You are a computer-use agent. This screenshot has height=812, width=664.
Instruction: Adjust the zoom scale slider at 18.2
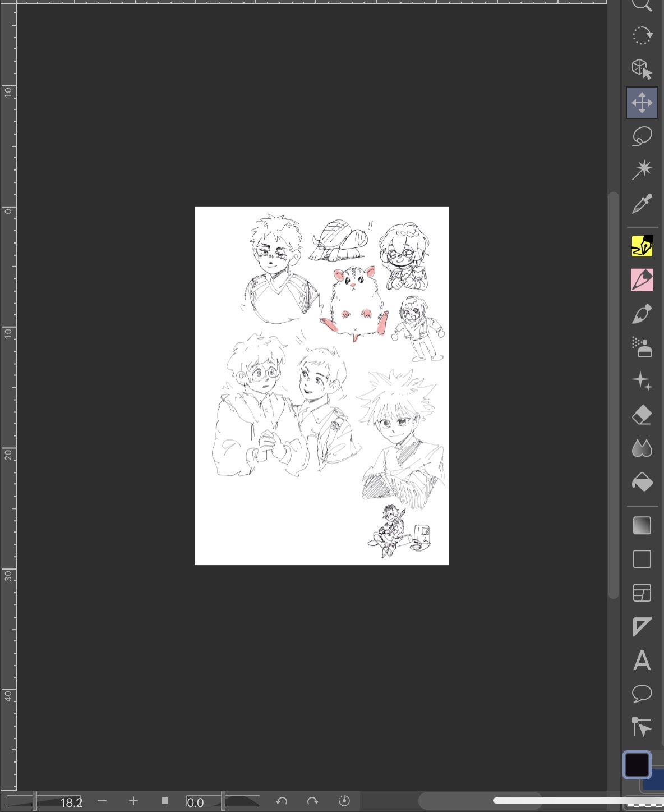pyautogui.click(x=45, y=801)
